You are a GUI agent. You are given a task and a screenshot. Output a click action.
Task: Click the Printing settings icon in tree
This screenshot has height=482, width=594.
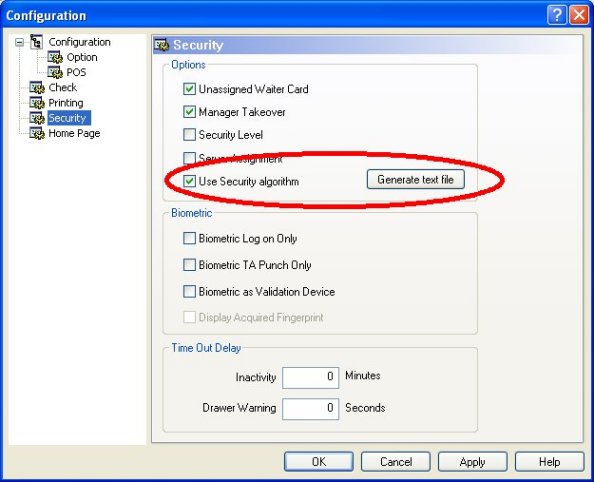(37, 103)
